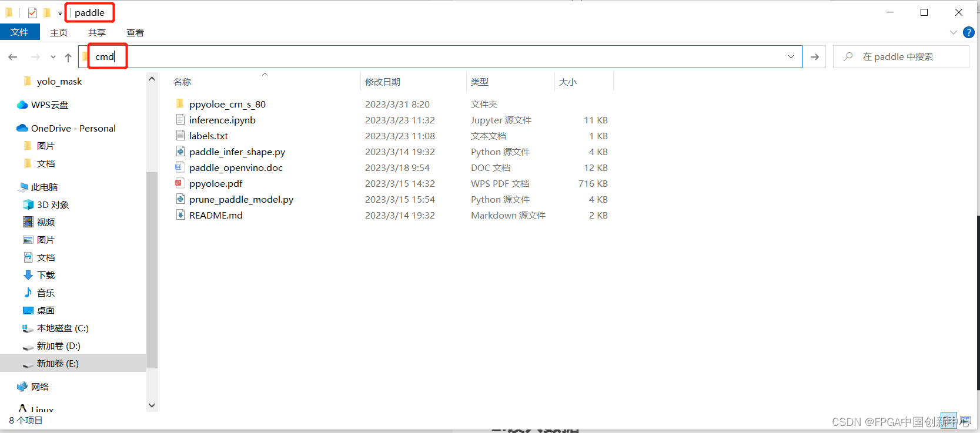This screenshot has height=433, width=980.
Task: Switch to the 共享 ribbon tab
Action: [x=97, y=32]
